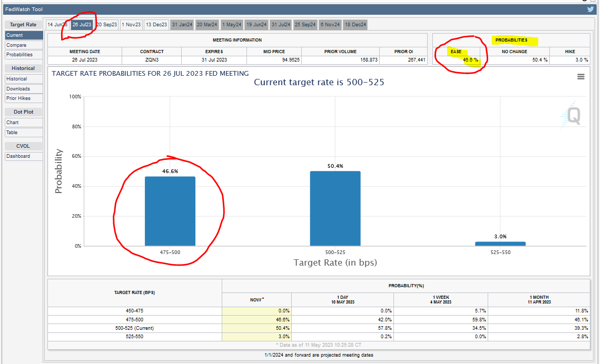Click the expires cell 31 Jul 2023

(214, 60)
